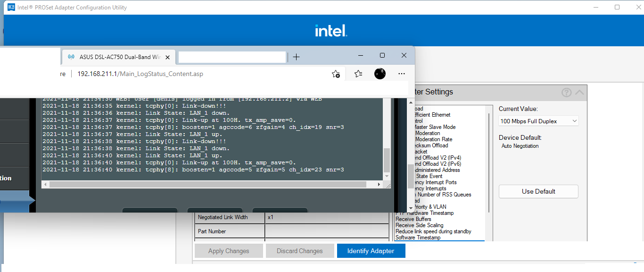Viewport: 644px width, 272px height.
Task: Select Receive Side Scaling in settings list
Action: tap(419, 225)
